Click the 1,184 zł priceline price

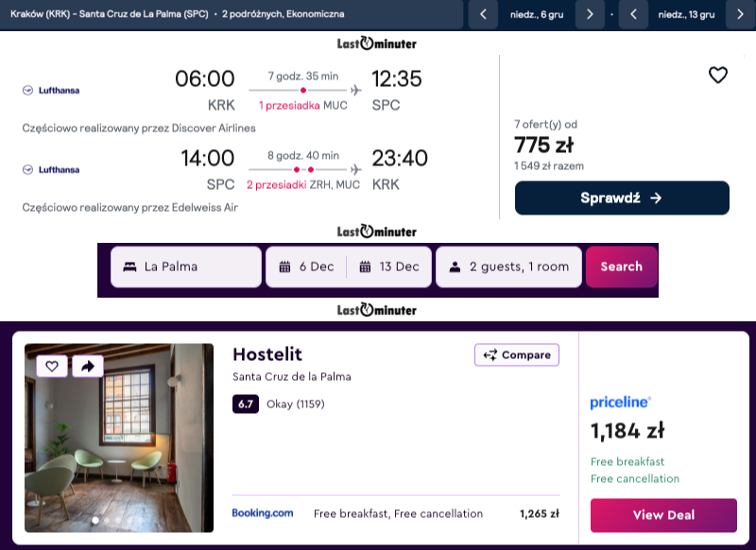coord(627,431)
